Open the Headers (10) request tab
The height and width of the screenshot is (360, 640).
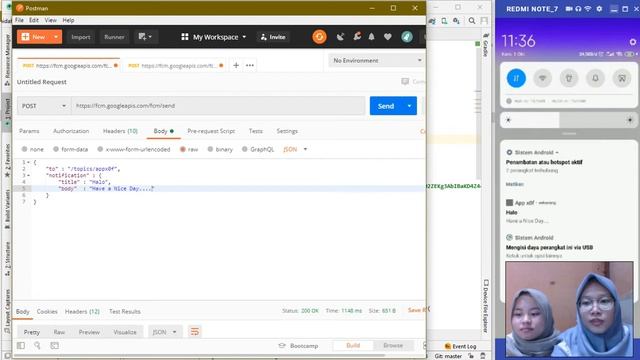(x=120, y=131)
